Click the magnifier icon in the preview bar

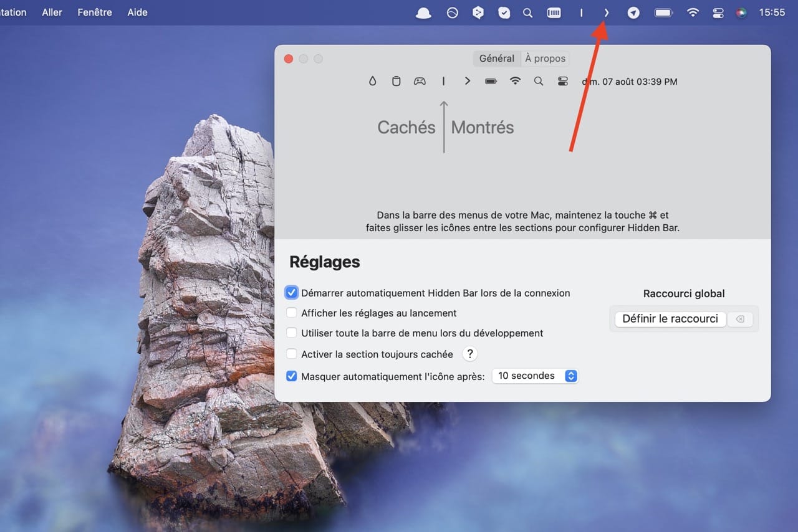point(539,81)
